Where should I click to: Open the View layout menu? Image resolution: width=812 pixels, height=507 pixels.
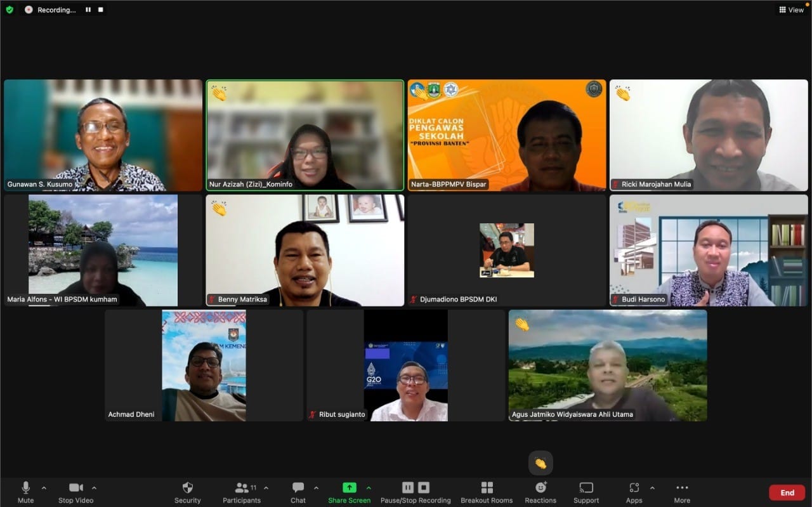[791, 10]
